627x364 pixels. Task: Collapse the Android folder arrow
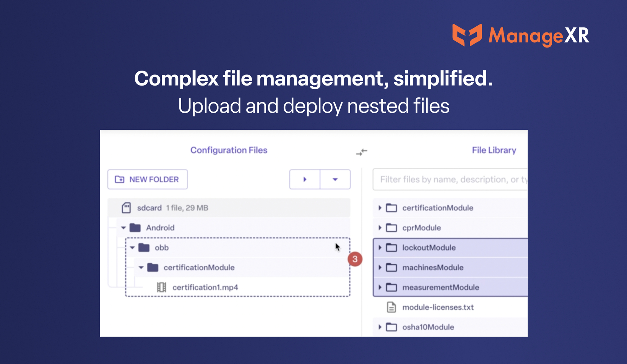click(123, 228)
